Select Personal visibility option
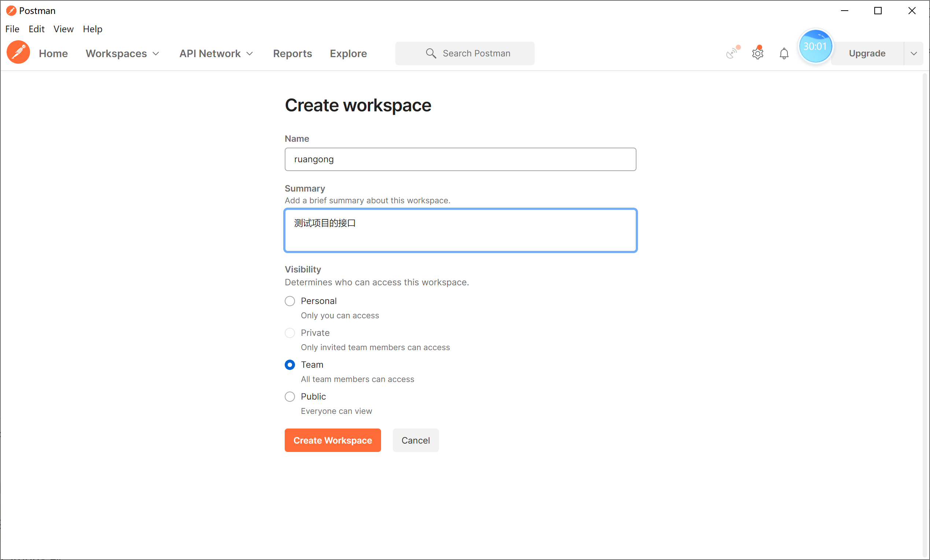Image resolution: width=930 pixels, height=560 pixels. pyautogui.click(x=289, y=301)
